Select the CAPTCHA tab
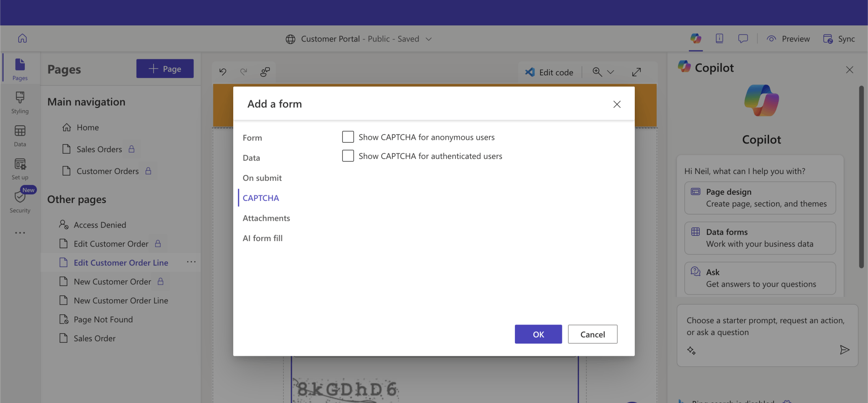Viewport: 868px width, 403px height. pyautogui.click(x=261, y=198)
